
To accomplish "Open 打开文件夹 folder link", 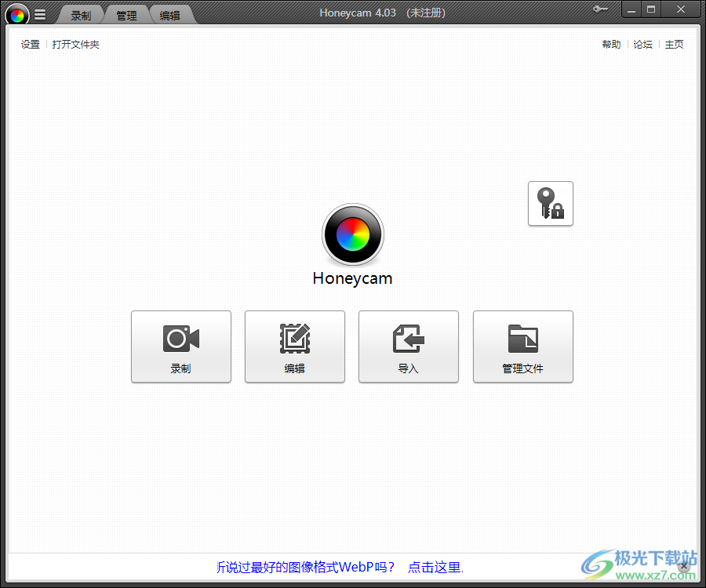I will [x=75, y=44].
